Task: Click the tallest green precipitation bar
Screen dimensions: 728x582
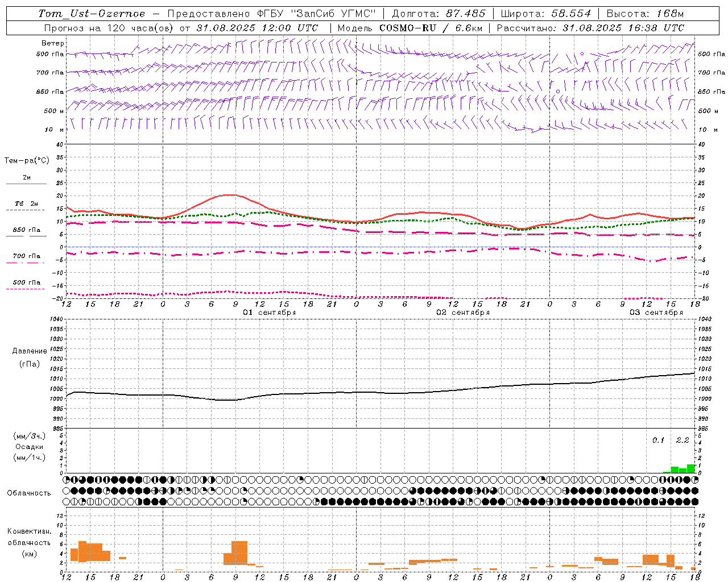Action: (691, 469)
